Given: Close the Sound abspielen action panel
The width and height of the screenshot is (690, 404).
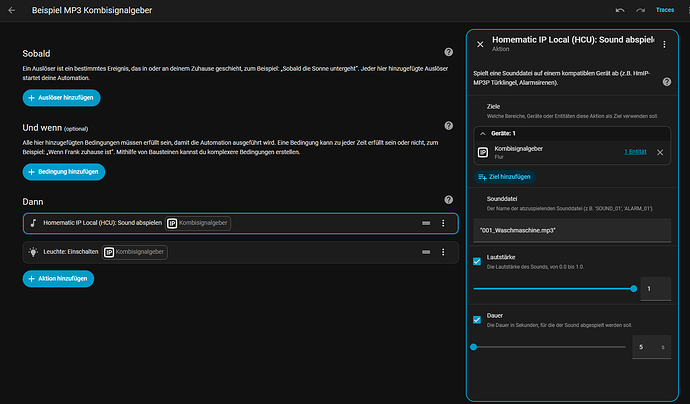Looking at the screenshot, I should pyautogui.click(x=480, y=44).
